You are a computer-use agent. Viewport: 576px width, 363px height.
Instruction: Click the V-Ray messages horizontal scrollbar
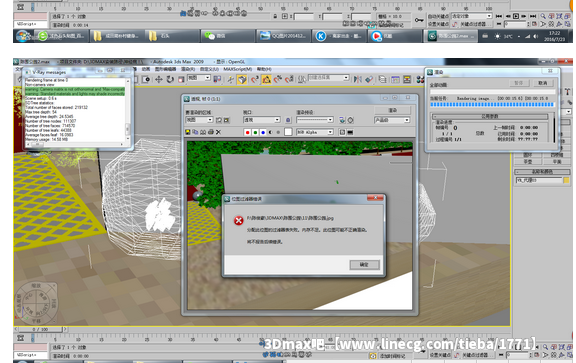[x=75, y=145]
